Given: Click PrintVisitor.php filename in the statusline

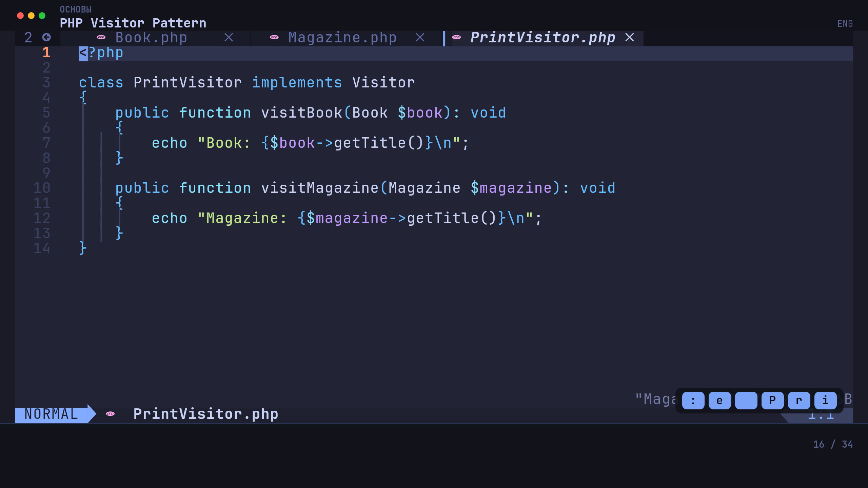Looking at the screenshot, I should click(206, 414).
